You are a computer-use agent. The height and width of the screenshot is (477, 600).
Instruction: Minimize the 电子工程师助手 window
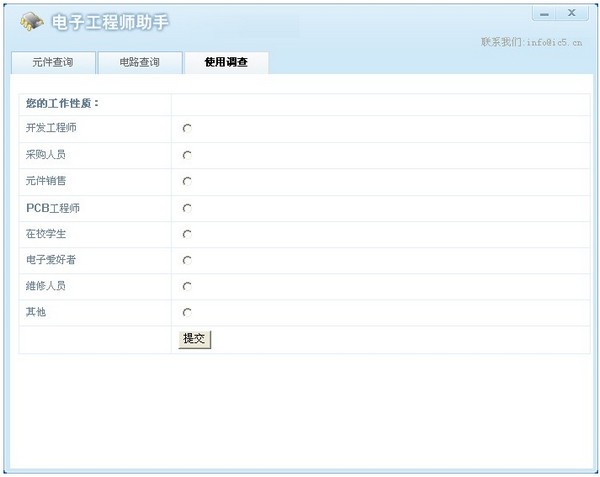click(x=545, y=14)
